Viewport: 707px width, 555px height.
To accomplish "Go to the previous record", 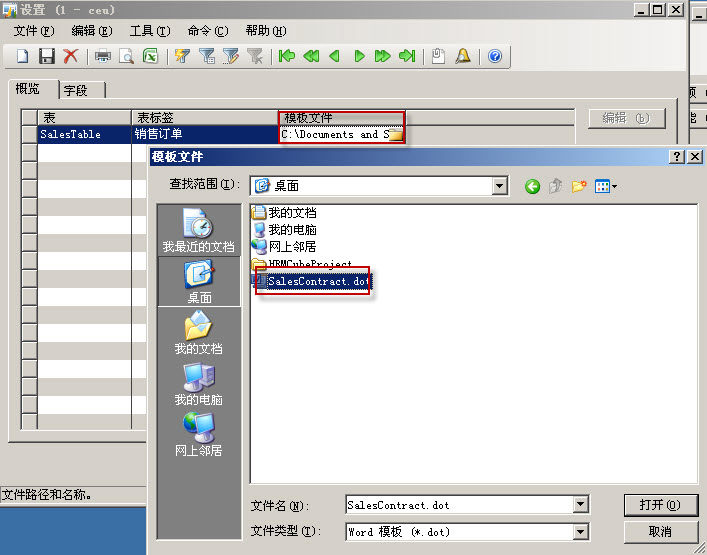I will coord(335,56).
